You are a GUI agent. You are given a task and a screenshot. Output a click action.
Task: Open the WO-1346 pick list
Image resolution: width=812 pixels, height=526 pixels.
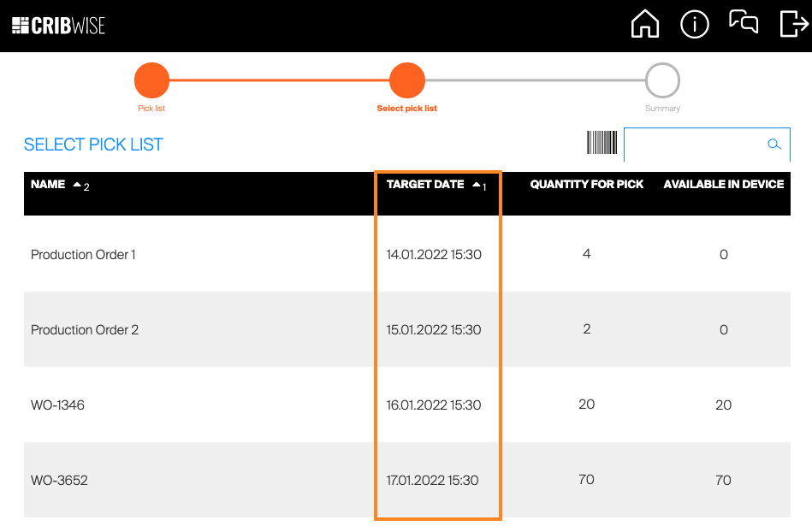(x=57, y=405)
